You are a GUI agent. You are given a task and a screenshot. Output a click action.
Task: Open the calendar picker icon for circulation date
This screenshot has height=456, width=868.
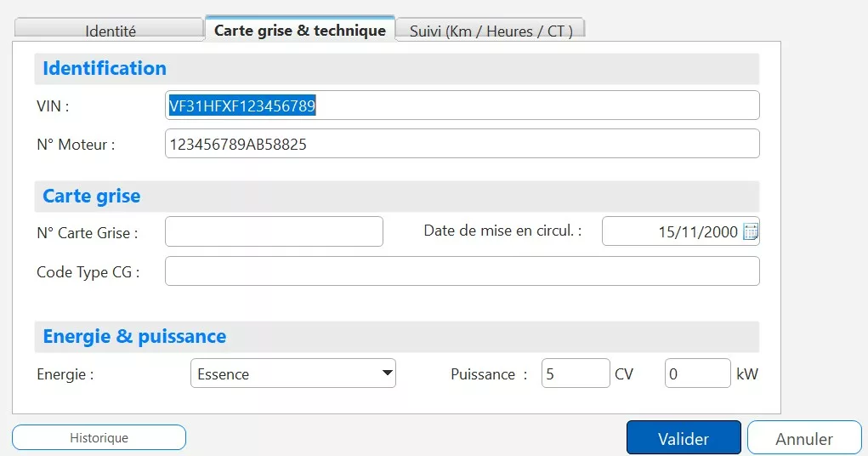pos(750,231)
